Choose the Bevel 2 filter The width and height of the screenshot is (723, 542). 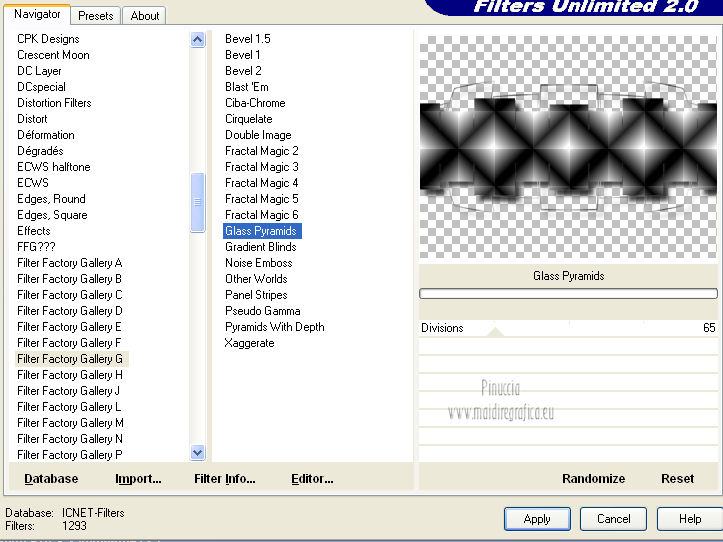(243, 71)
